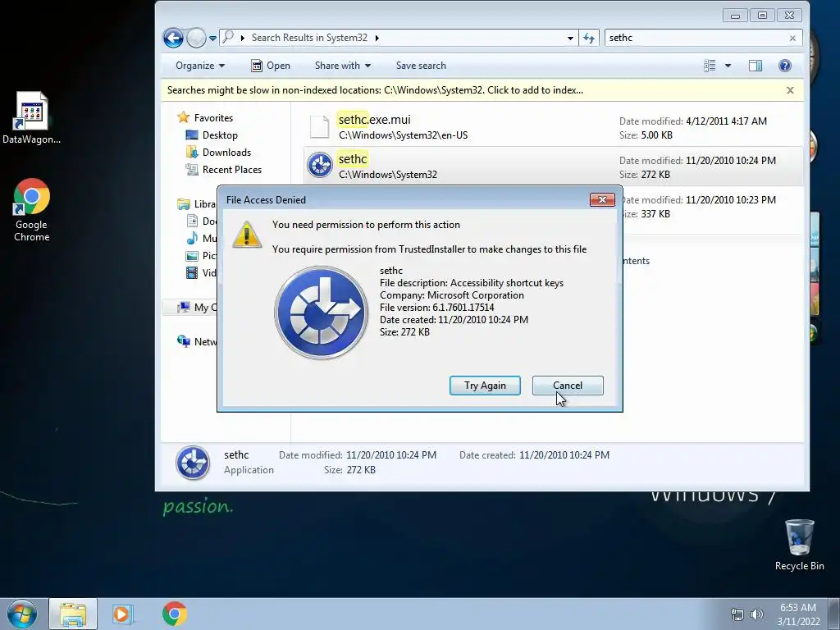Open Google Chrome desktop shortcut
The width and height of the screenshot is (840, 630).
point(32,210)
